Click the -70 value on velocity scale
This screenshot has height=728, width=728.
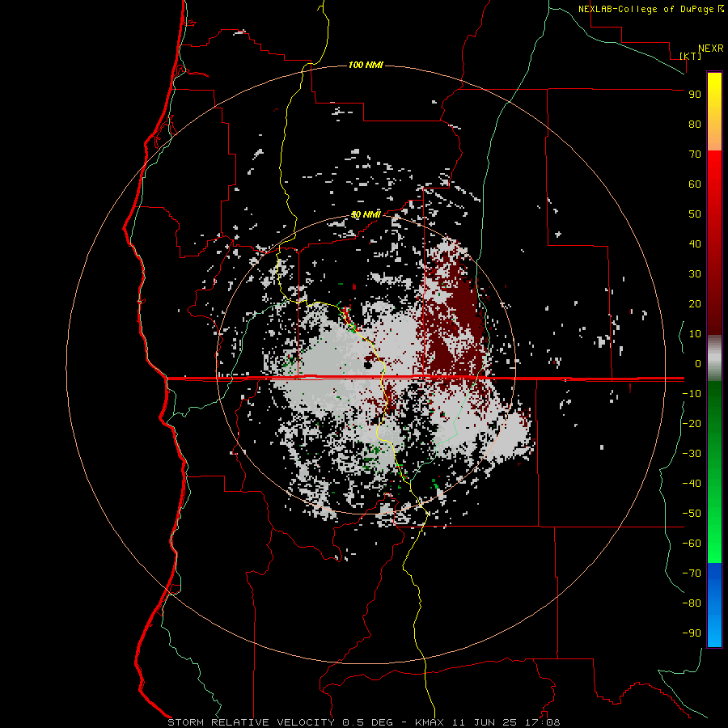coord(692,574)
